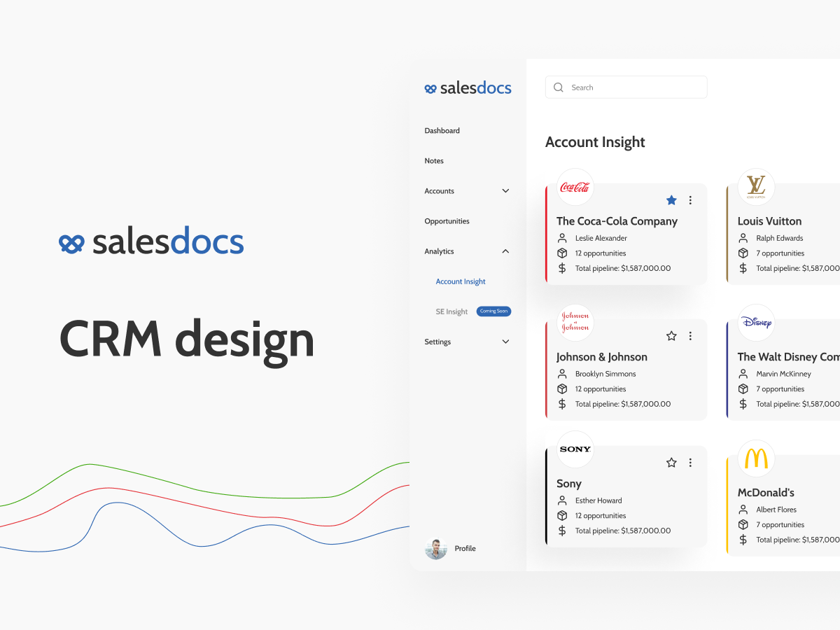This screenshot has height=630, width=840.
Task: Open the McDonald's account title
Action: [766, 493]
